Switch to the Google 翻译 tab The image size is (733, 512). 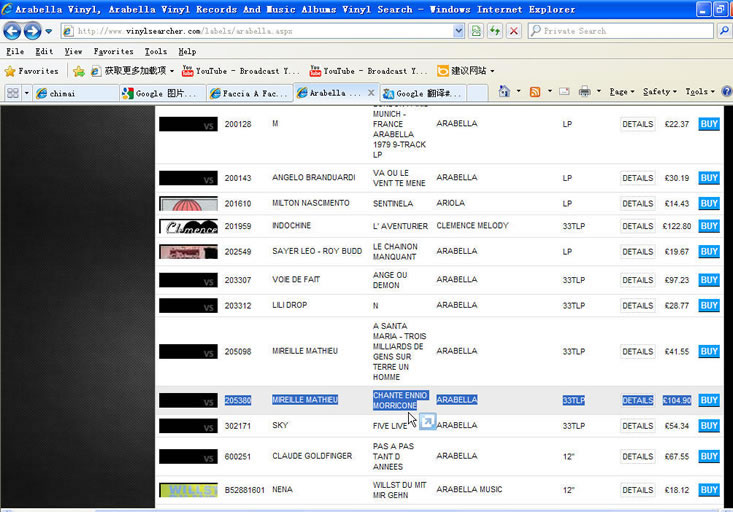pos(424,94)
